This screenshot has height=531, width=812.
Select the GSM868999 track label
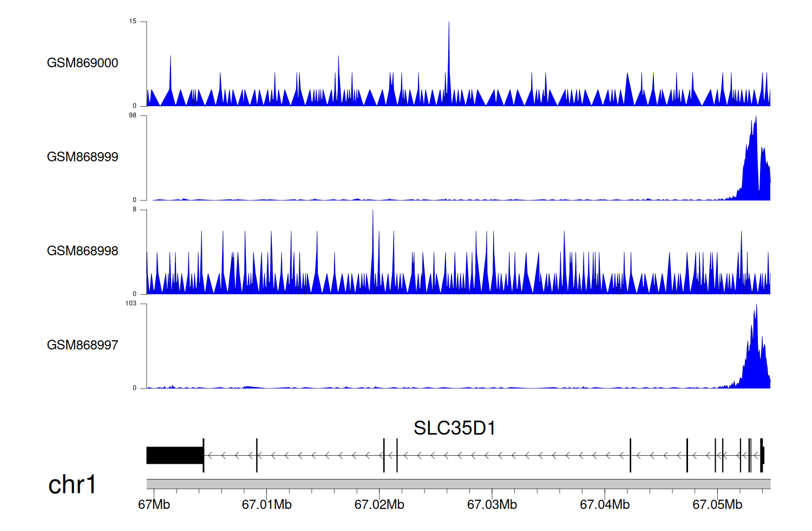tap(82, 157)
